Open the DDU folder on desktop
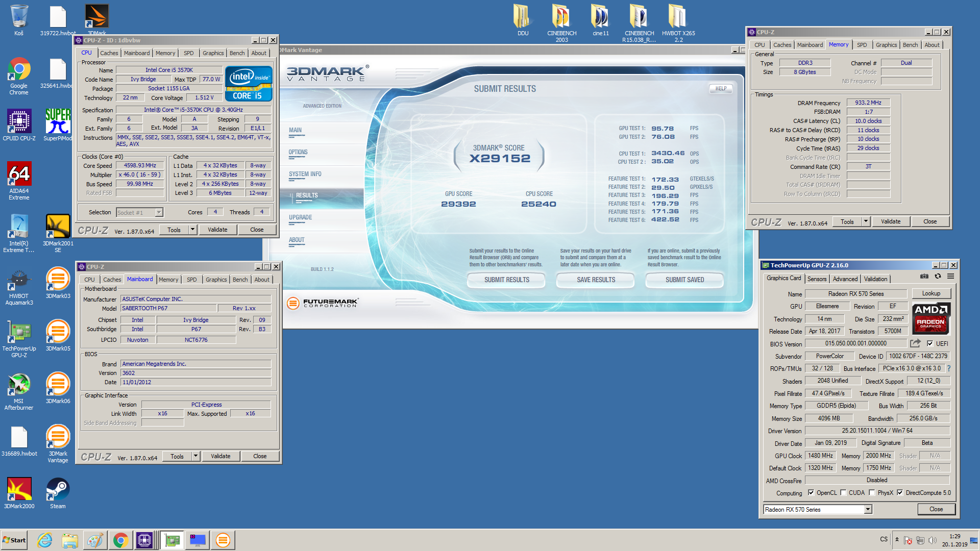Image resolution: width=980 pixels, height=551 pixels. [523, 20]
